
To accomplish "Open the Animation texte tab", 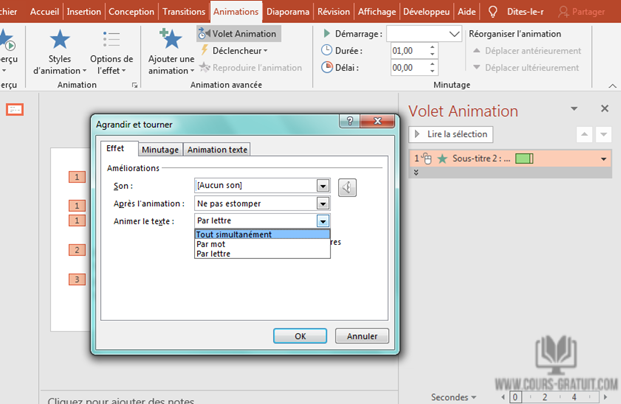I will (x=217, y=149).
